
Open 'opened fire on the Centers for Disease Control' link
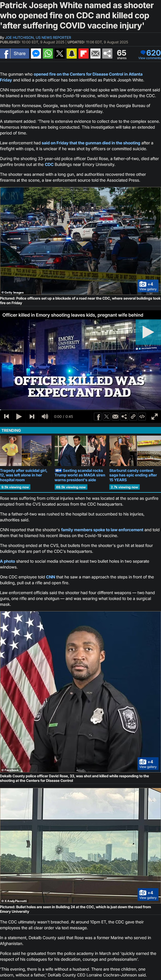click(71, 77)
